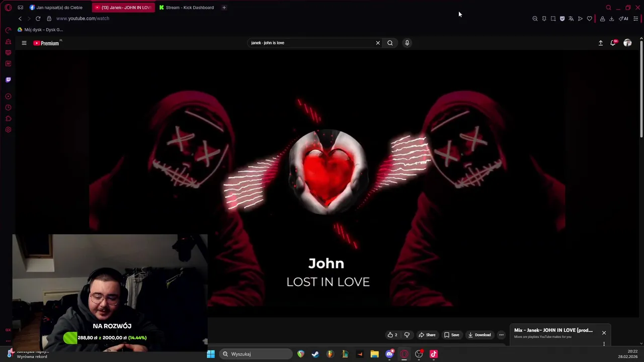Submit YouTube search with magnifier button
Screen dimensions: 644x362
tap(390, 43)
